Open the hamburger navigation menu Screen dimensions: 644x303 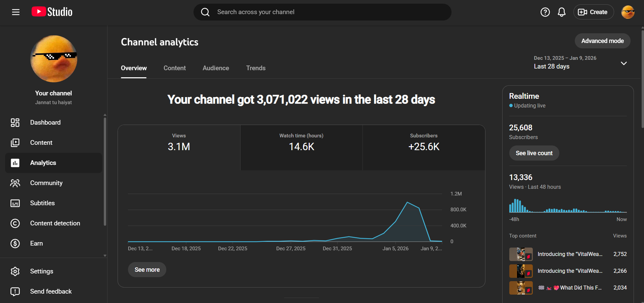[x=15, y=12]
